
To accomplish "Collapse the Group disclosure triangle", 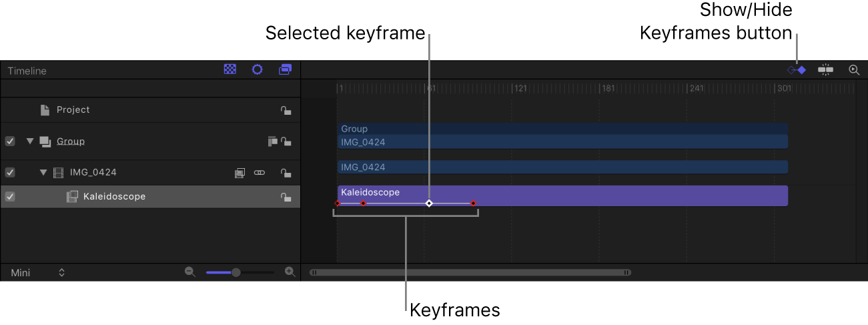I will (30, 141).
